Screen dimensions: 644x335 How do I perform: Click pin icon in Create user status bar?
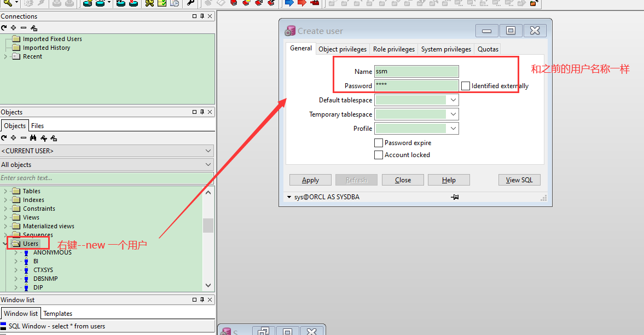(x=455, y=197)
